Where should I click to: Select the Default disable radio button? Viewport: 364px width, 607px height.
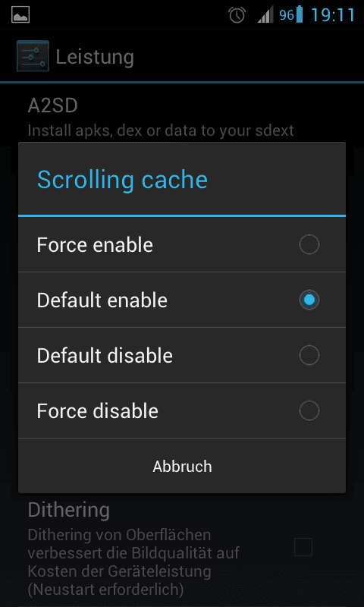tap(309, 355)
